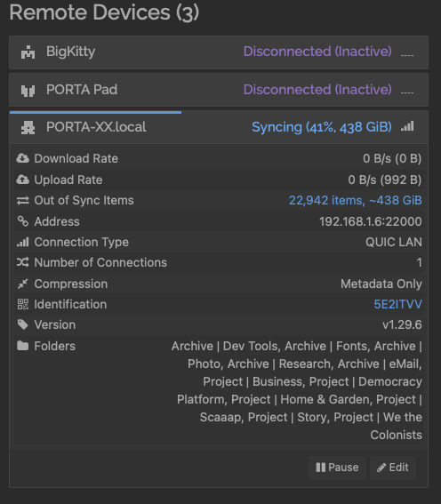
Task: Click the Upload Rate cloud icon
Action: [22, 180]
